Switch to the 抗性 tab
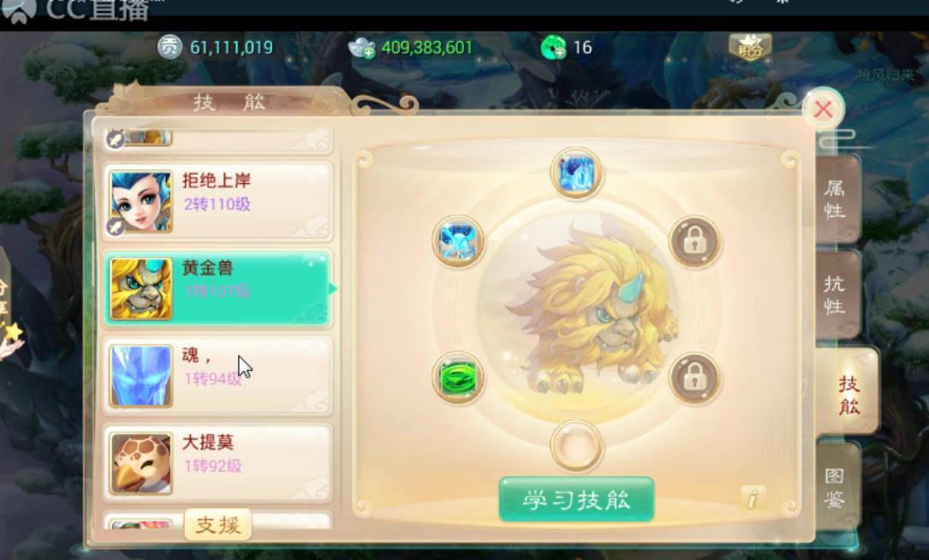 coord(837,295)
